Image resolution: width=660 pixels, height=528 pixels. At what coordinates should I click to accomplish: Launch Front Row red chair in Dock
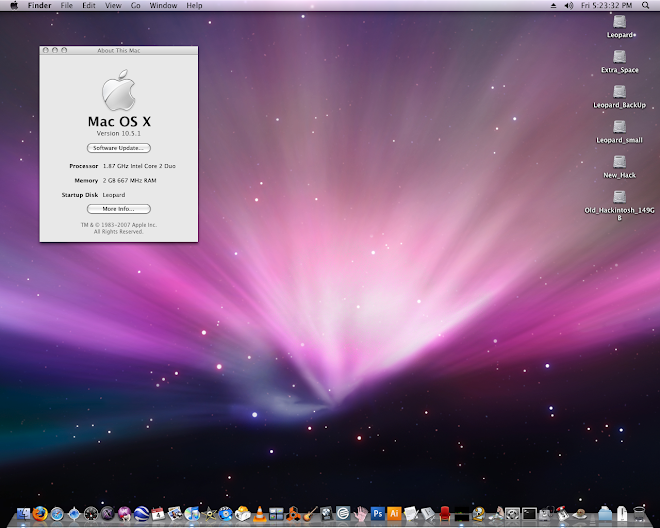(445, 514)
